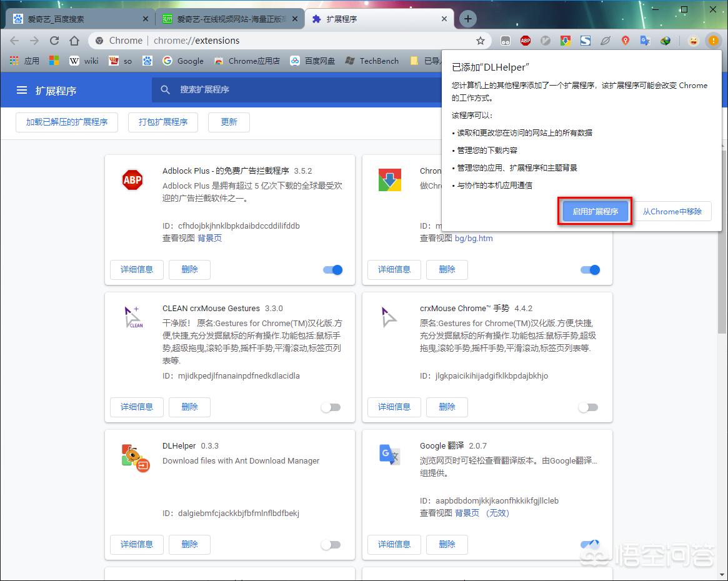Open the IDM download extension icon
This screenshot has width=728, height=581.
click(666, 40)
